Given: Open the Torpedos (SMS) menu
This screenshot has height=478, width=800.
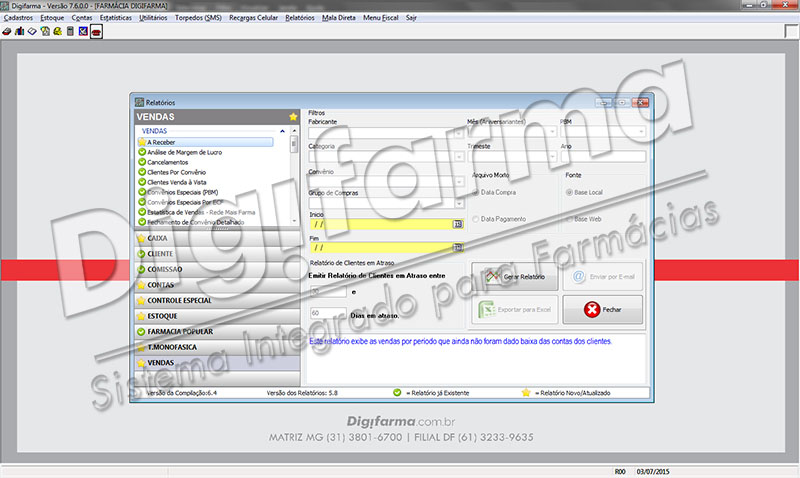Looking at the screenshot, I should (x=198, y=17).
